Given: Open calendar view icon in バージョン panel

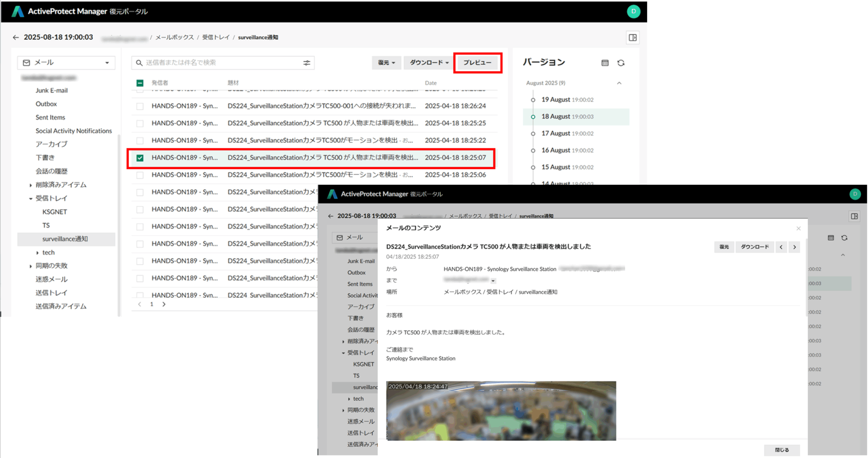Looking at the screenshot, I should click(x=605, y=63).
